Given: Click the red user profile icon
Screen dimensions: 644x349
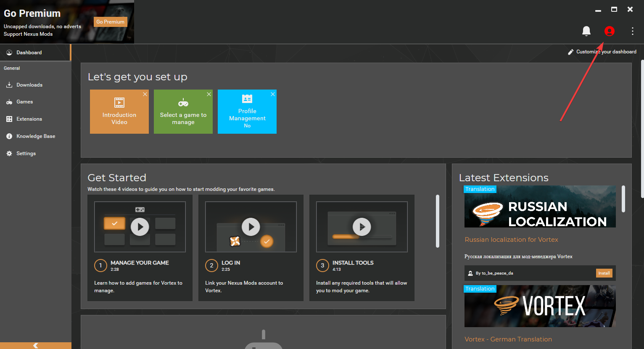Looking at the screenshot, I should click(x=609, y=31).
